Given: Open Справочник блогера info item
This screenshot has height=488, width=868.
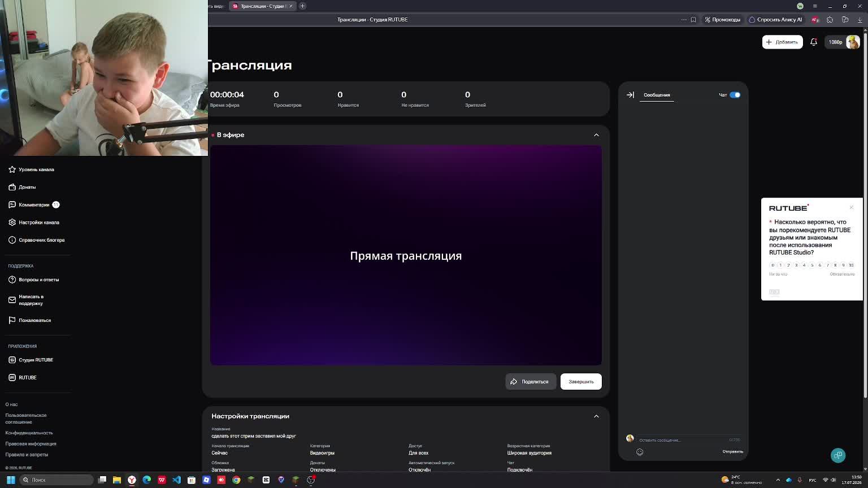Looking at the screenshot, I should point(37,240).
